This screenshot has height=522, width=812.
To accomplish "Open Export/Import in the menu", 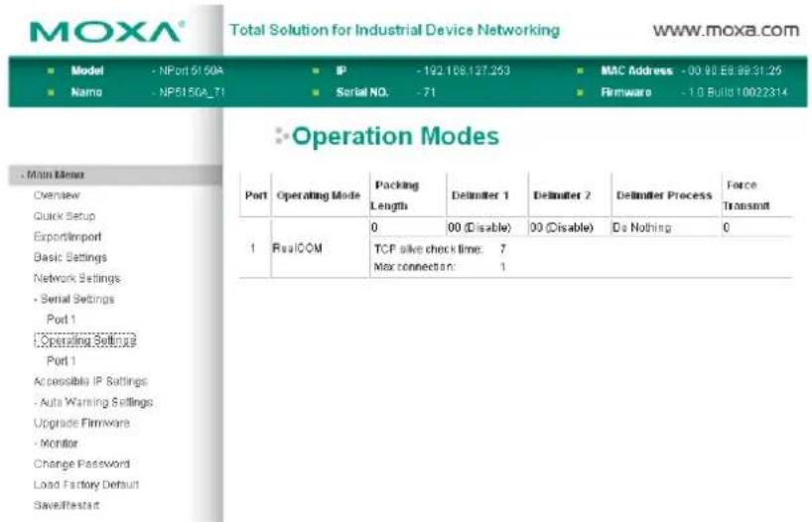I will [x=68, y=236].
